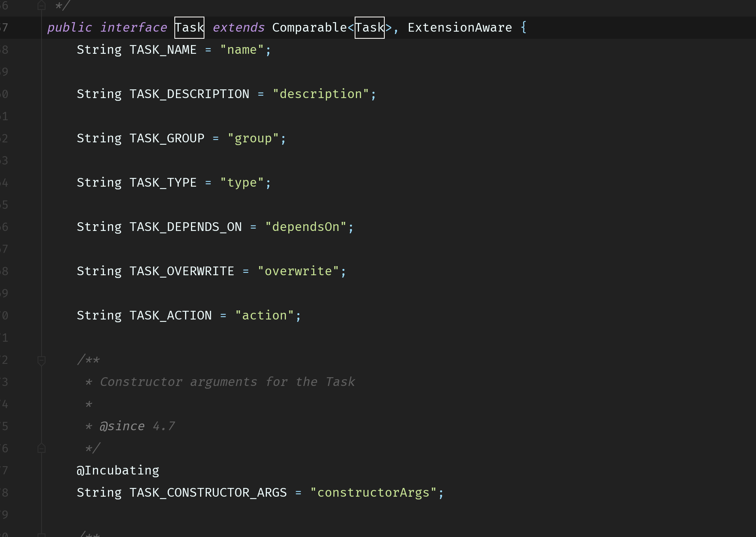
Task: Click the TASK_NAME constant
Action: coord(163,50)
